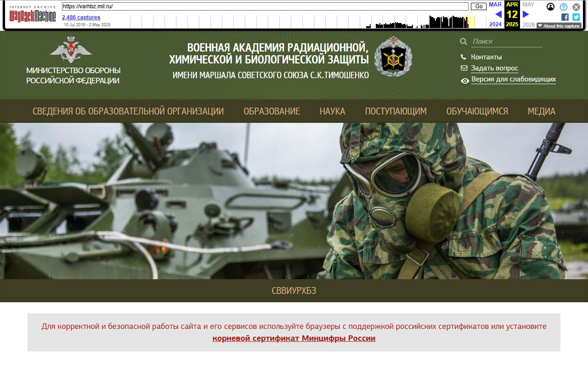This screenshot has width=588, height=368.
Task: Open the Wayback Machine logo
Action: [33, 15]
